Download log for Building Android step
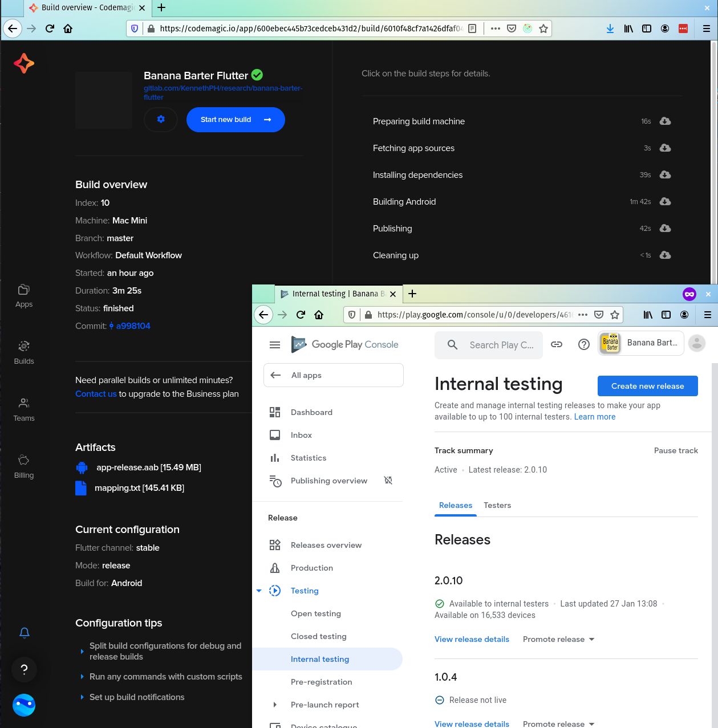This screenshot has width=718, height=728. pos(665,202)
